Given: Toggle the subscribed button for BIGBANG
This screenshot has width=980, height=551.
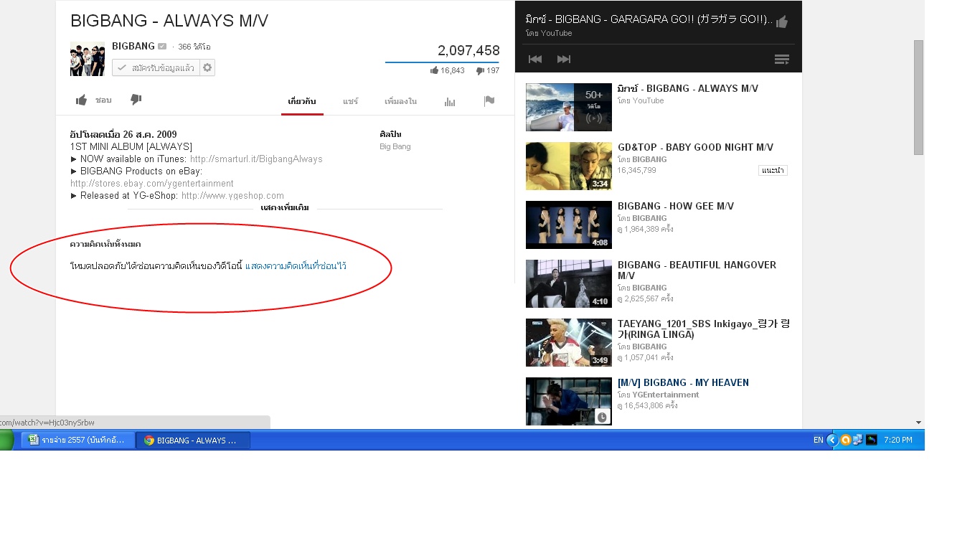Looking at the screenshot, I should click(x=156, y=67).
